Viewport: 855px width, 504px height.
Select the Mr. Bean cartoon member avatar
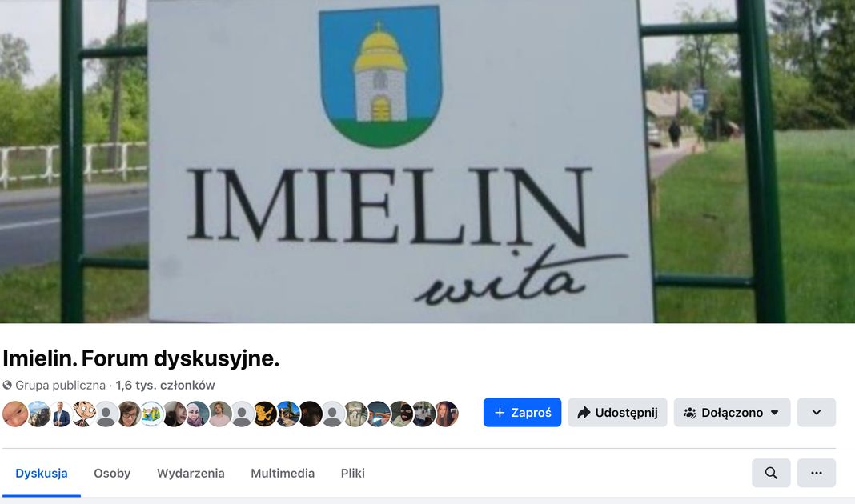click(84, 414)
